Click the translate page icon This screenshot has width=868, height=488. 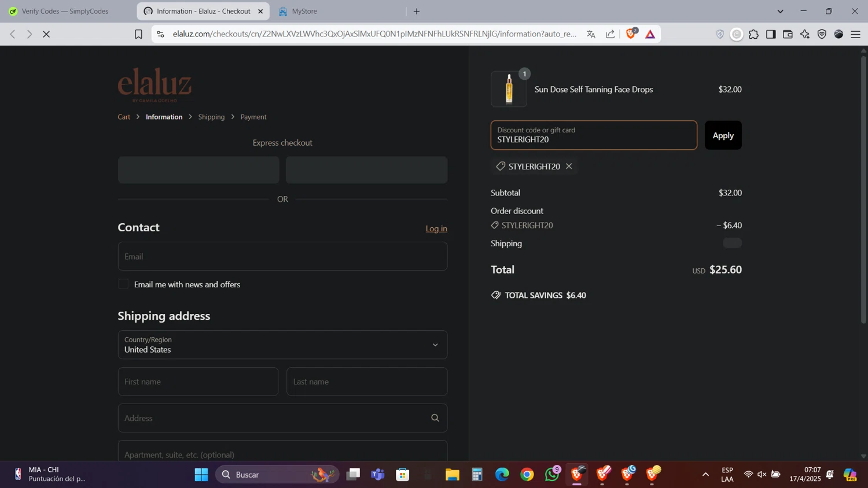[591, 34]
